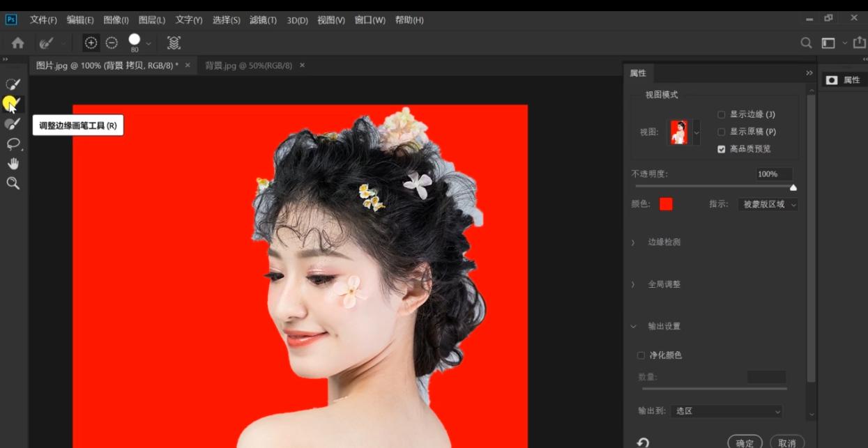Screen dimensions: 868x448
Task: Open the 指示 dropdown showing 被蒙版区域
Action: [x=767, y=205]
